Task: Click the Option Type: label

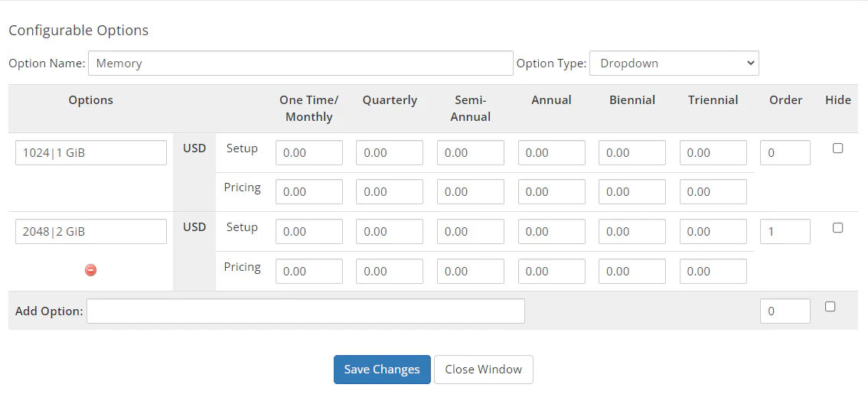Action: 551,63
